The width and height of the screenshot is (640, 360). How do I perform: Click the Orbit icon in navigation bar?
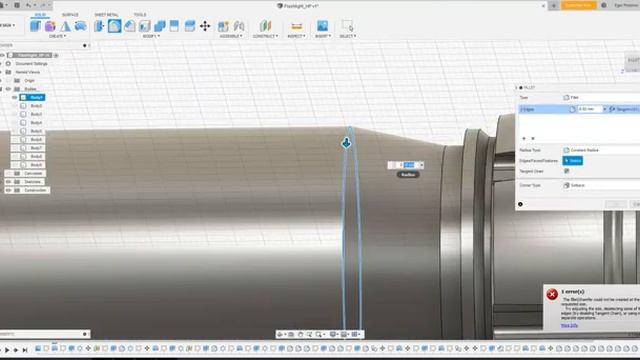pos(280,334)
